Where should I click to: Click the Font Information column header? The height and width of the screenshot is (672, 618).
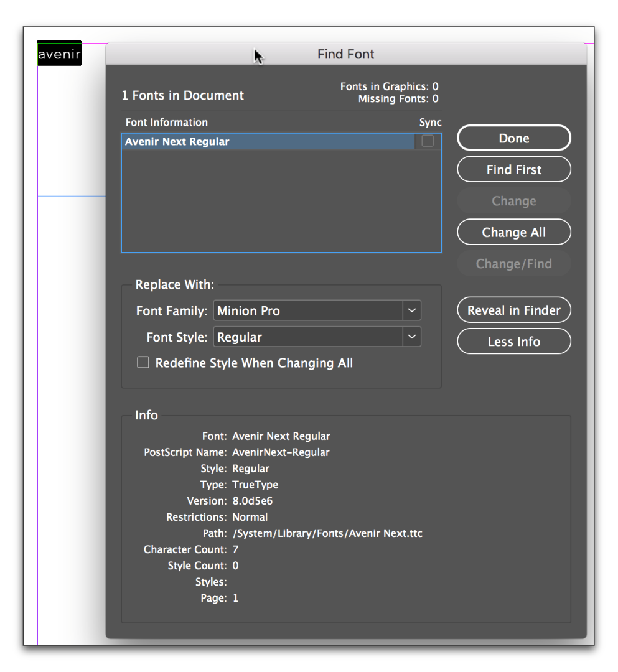(x=166, y=122)
